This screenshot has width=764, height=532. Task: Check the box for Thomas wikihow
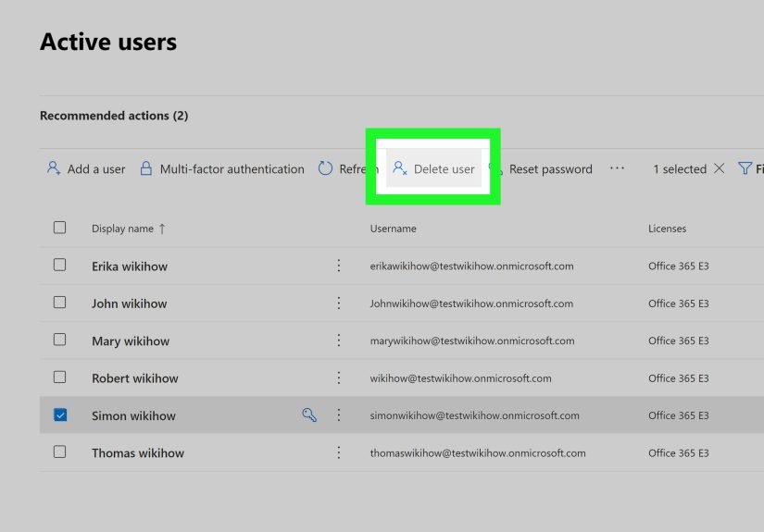[59, 452]
